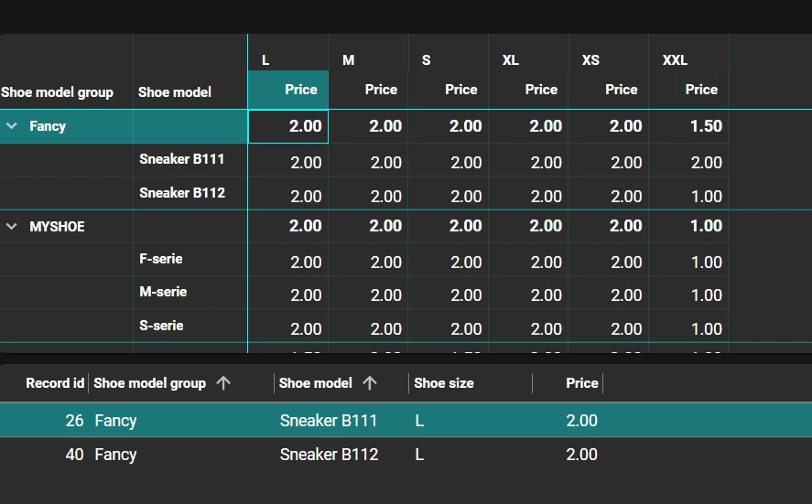The width and height of the screenshot is (812, 504).
Task: Select the Sneaker B111 row label
Action: click(x=181, y=159)
